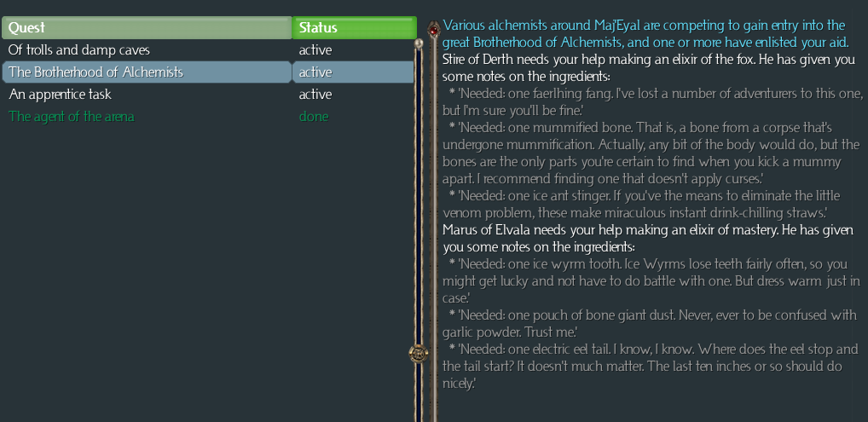
Task: Click the ornate gold scrollbar handle
Action: (x=419, y=353)
